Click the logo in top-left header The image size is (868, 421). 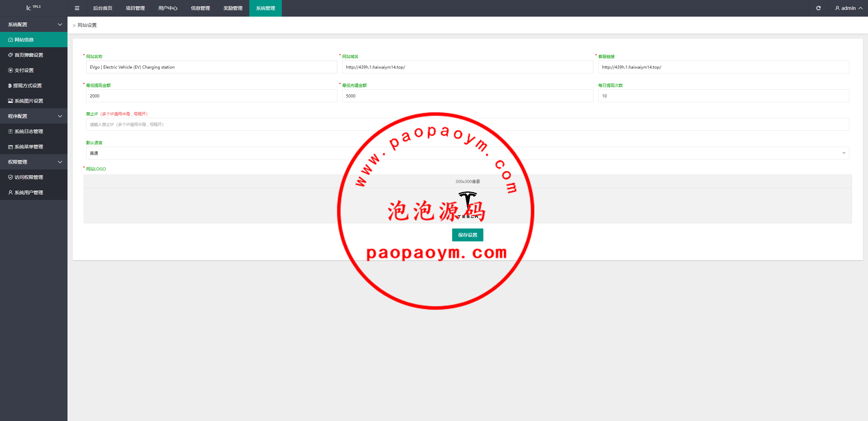(x=34, y=7)
